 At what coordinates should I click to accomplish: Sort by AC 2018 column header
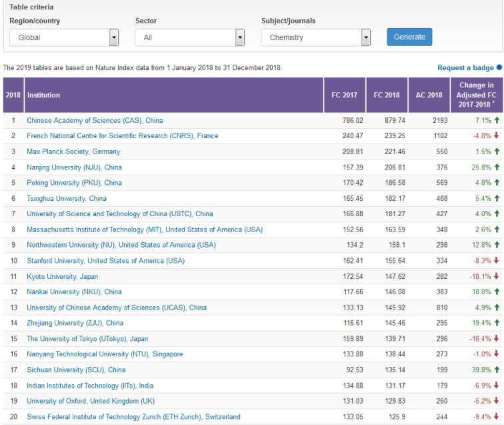click(429, 95)
